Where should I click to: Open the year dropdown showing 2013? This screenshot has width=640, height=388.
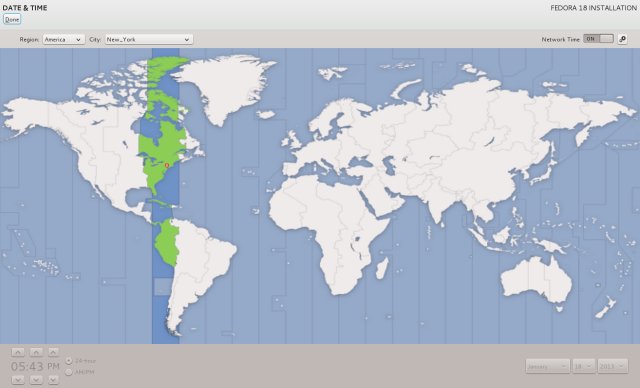pyautogui.click(x=613, y=366)
